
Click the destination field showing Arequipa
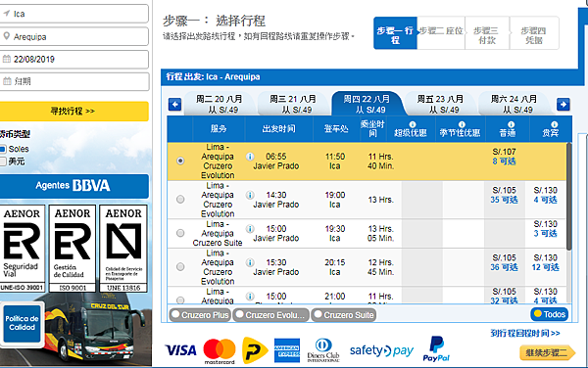(x=73, y=36)
